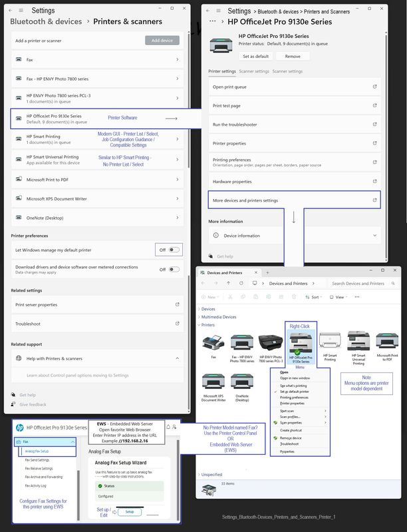407x532 pixels.
Task: Toggle Let Windows manage my default printer
Action: pyautogui.click(x=174, y=250)
